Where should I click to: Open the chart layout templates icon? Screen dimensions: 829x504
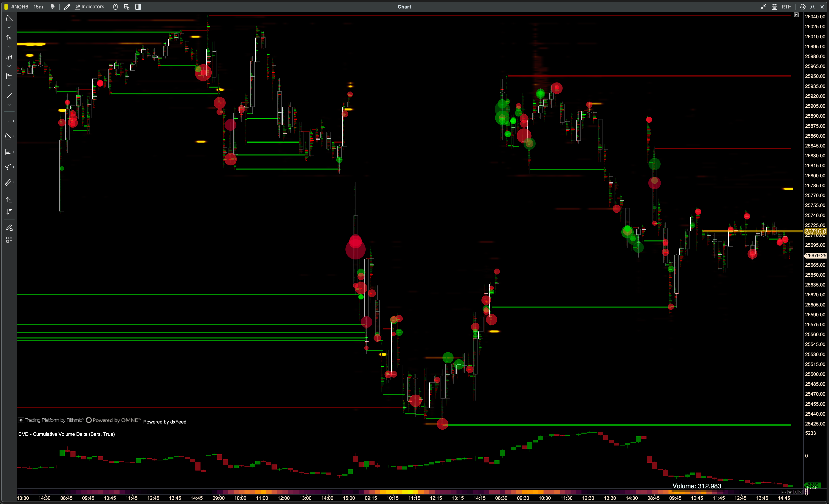[x=127, y=7]
